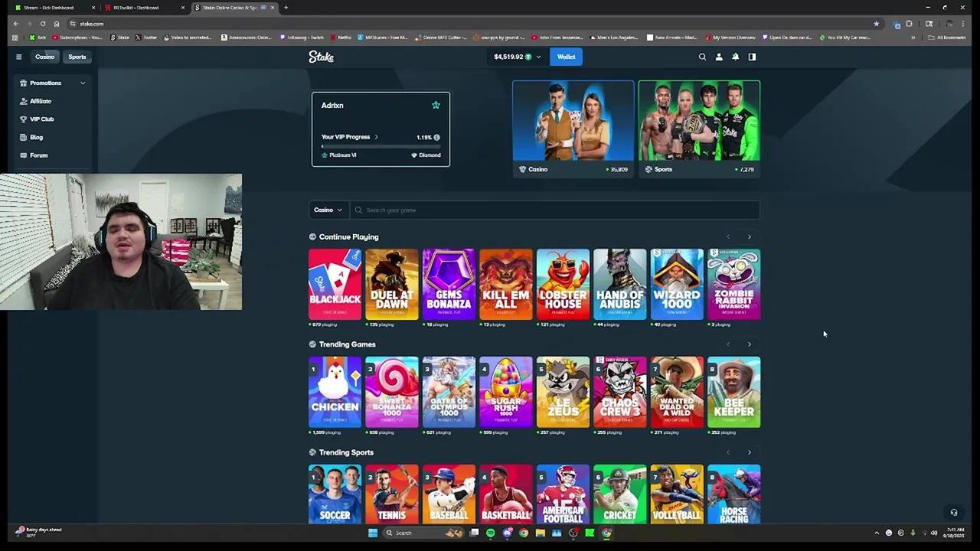The height and width of the screenshot is (551, 980).
Task: Open Spotify from the taskbar
Action: (x=490, y=533)
